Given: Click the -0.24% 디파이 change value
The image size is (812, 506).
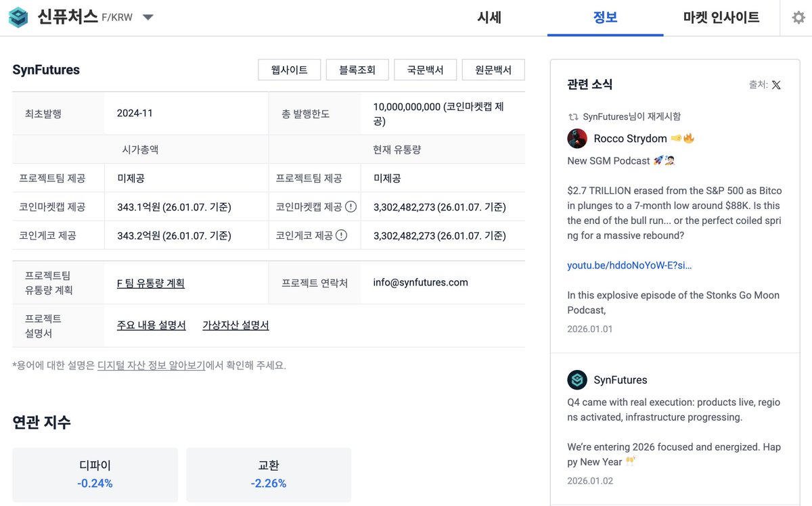Looking at the screenshot, I should point(95,483).
